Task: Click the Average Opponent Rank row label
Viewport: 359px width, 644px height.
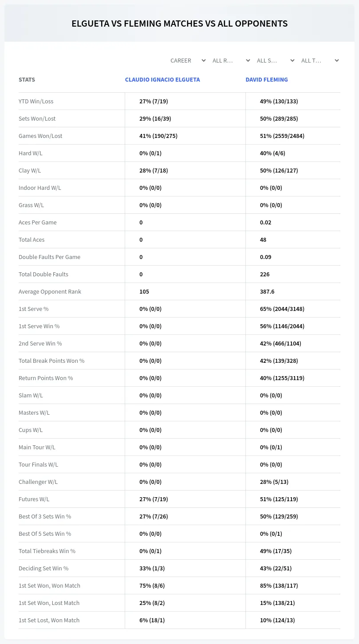Action: pyautogui.click(x=50, y=291)
